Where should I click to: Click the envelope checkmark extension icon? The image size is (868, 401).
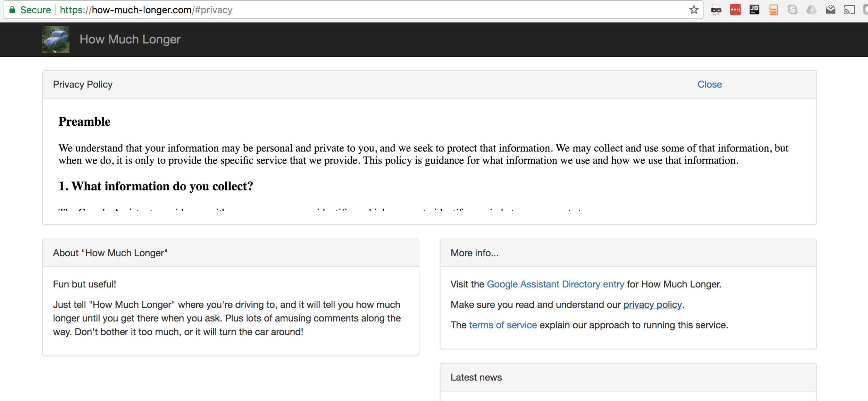coord(830,10)
